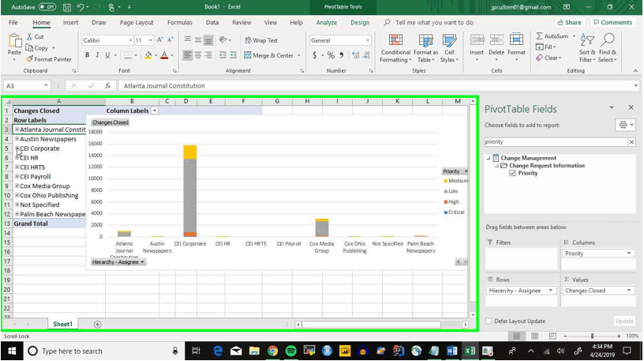This screenshot has width=644, height=361.
Task: Click the Copy icon
Action: (29, 47)
